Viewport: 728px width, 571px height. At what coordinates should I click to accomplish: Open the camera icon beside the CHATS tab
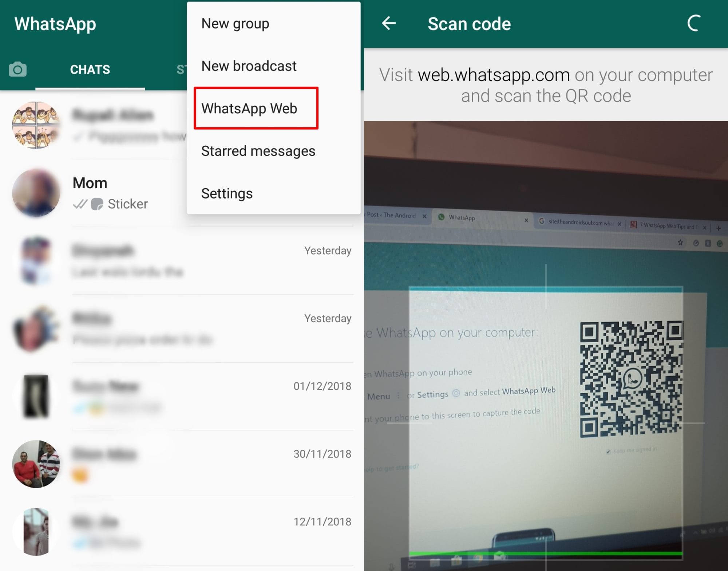[17, 69]
